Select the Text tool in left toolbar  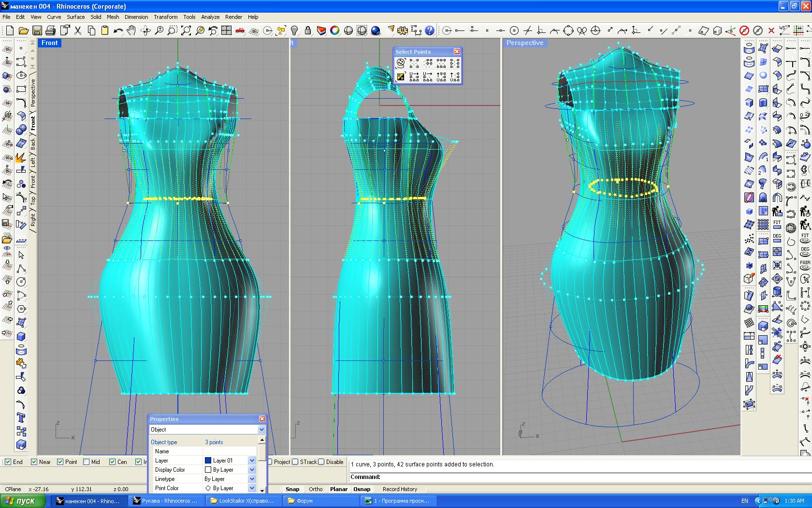coord(21,418)
